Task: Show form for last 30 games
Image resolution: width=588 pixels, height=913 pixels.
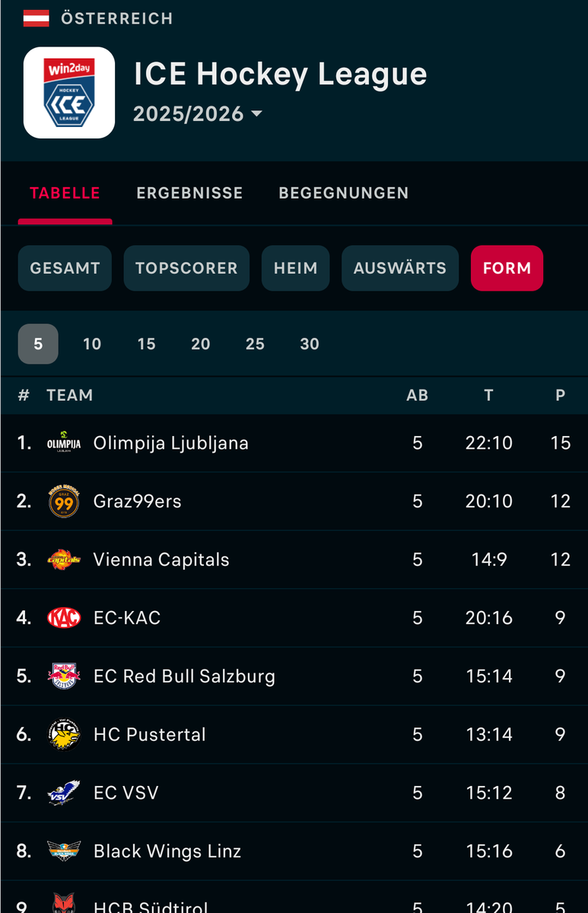Action: click(x=310, y=344)
